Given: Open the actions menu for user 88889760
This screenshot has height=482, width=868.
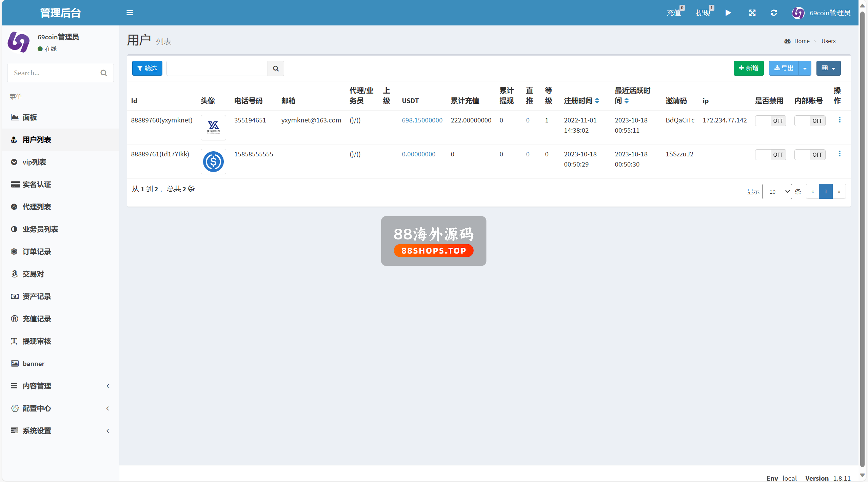Looking at the screenshot, I should [x=839, y=120].
